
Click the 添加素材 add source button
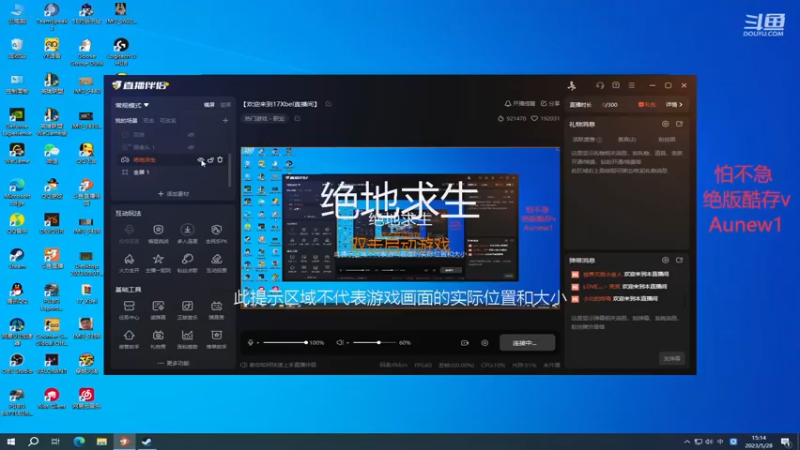coord(173,194)
